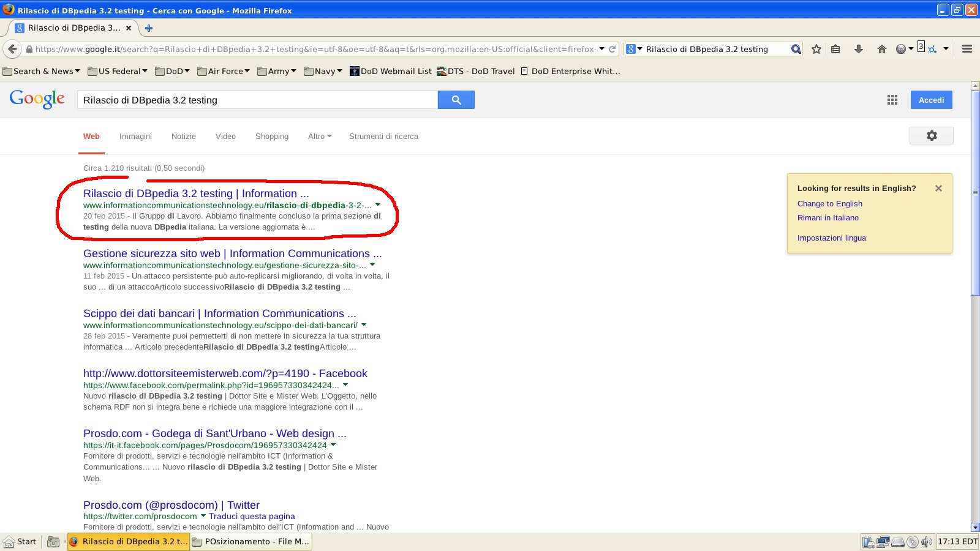Open the Firefox hamburger menu

[967, 49]
